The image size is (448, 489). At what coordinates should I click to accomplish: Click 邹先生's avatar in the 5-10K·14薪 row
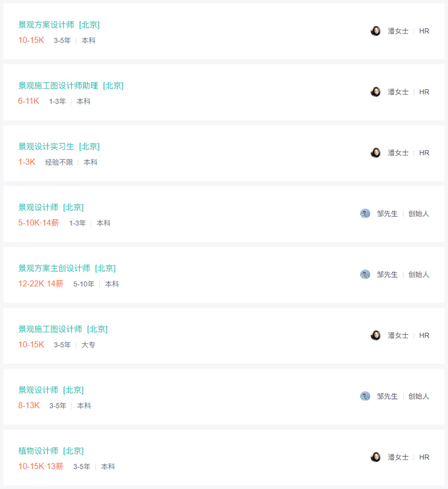[x=365, y=213]
